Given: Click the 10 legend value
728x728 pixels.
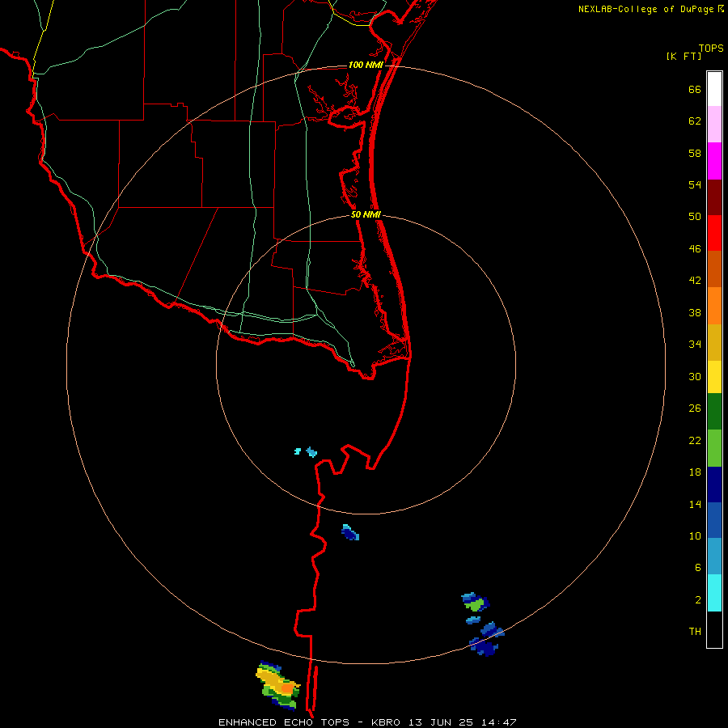Looking at the screenshot, I should coord(695,535).
